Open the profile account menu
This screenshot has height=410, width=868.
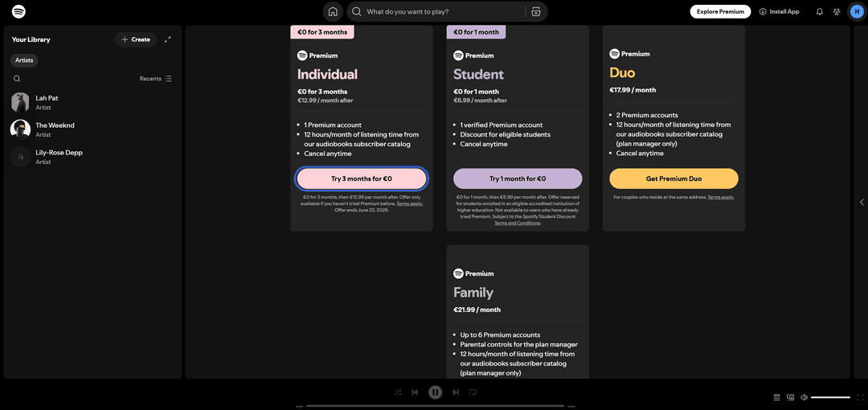[x=855, y=11]
